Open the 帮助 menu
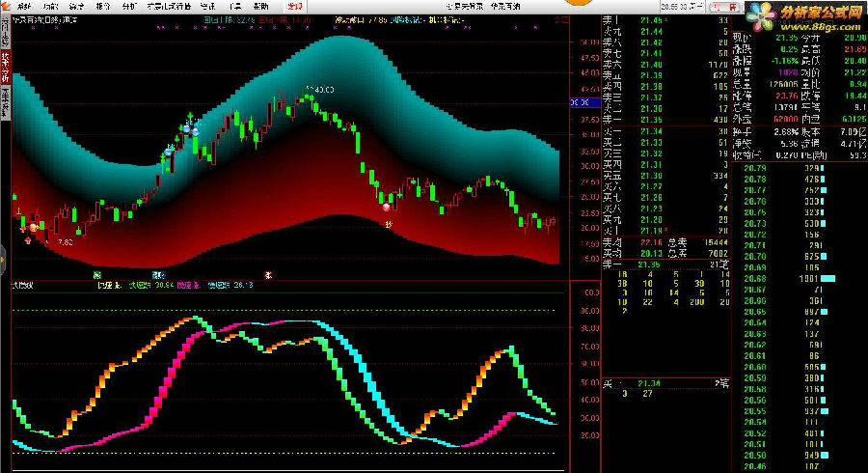Image resolution: width=868 pixels, height=473 pixels. click(260, 7)
